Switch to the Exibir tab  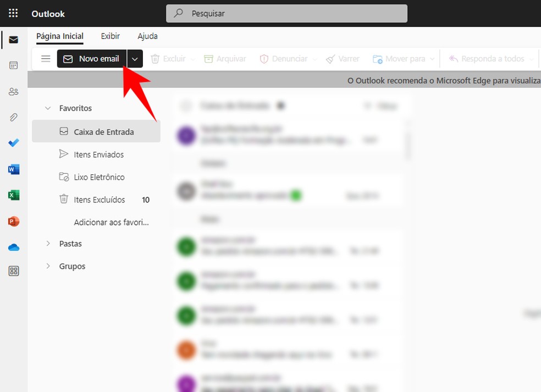click(110, 36)
